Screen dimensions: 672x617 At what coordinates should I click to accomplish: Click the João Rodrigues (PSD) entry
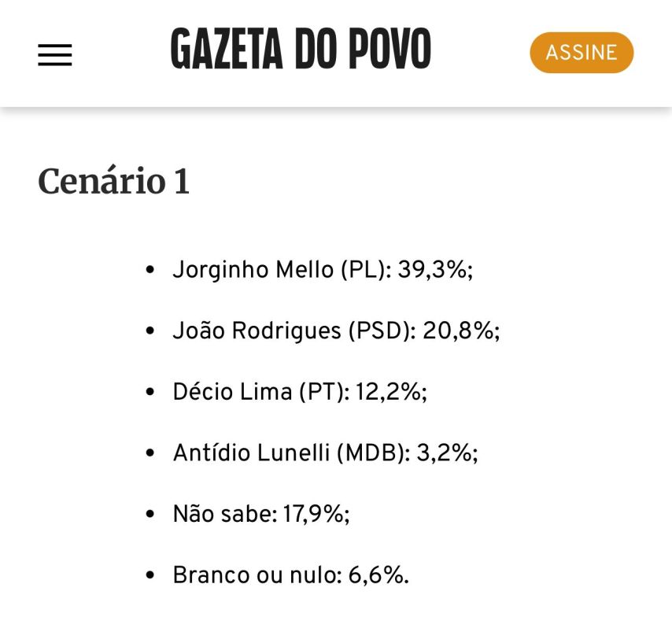[x=336, y=331]
